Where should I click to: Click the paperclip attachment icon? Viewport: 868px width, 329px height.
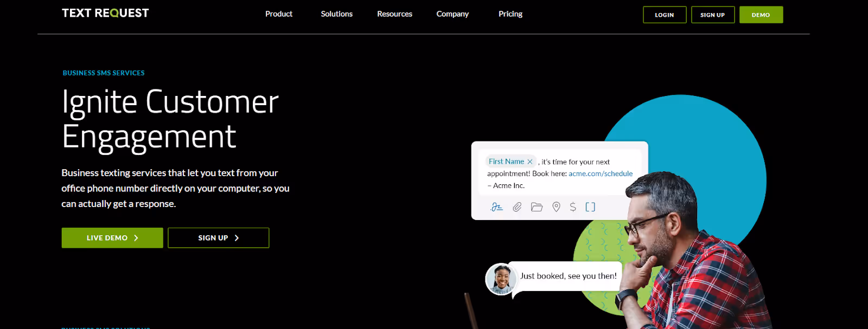click(x=517, y=207)
